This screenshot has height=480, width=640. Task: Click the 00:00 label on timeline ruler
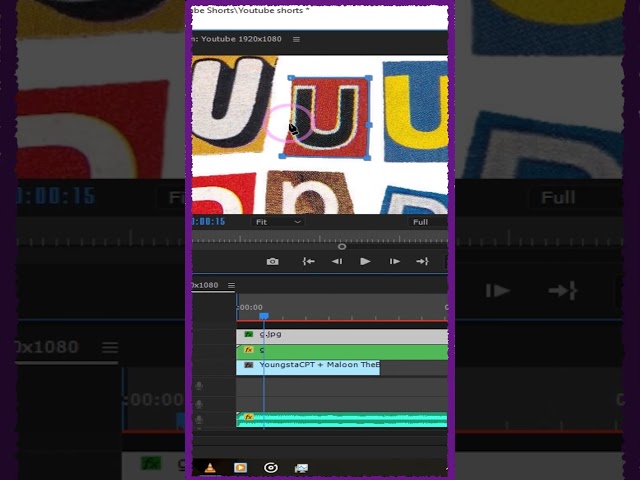tap(250, 307)
